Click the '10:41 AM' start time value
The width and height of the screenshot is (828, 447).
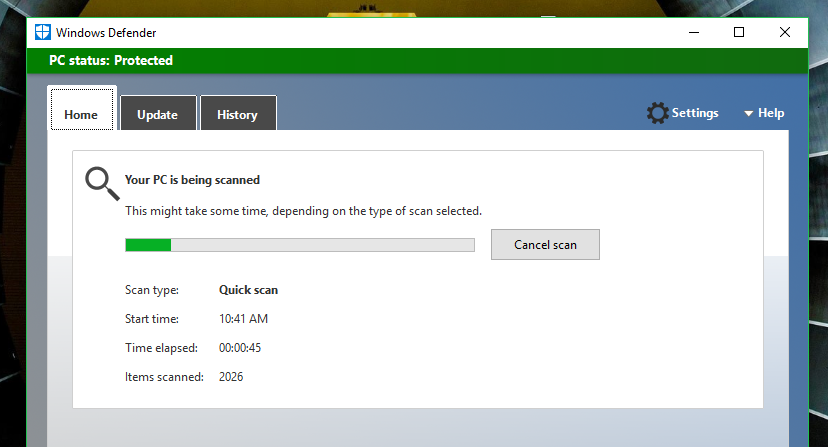[x=243, y=319]
